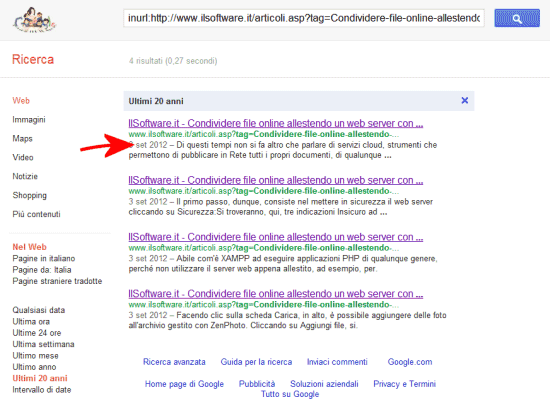The height and width of the screenshot is (414, 550).
Task: Click green URL above 'Di questi tempi' snippet
Action: tap(264, 134)
